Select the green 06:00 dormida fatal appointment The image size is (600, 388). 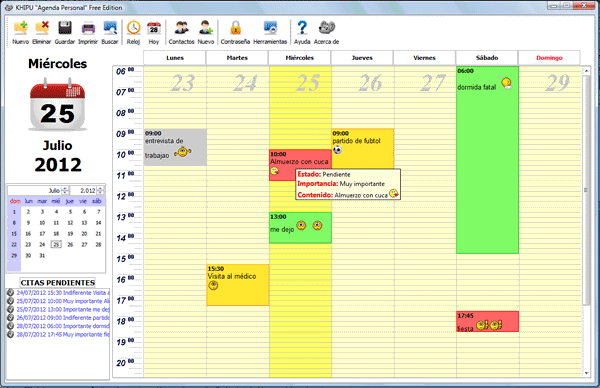pos(488,160)
